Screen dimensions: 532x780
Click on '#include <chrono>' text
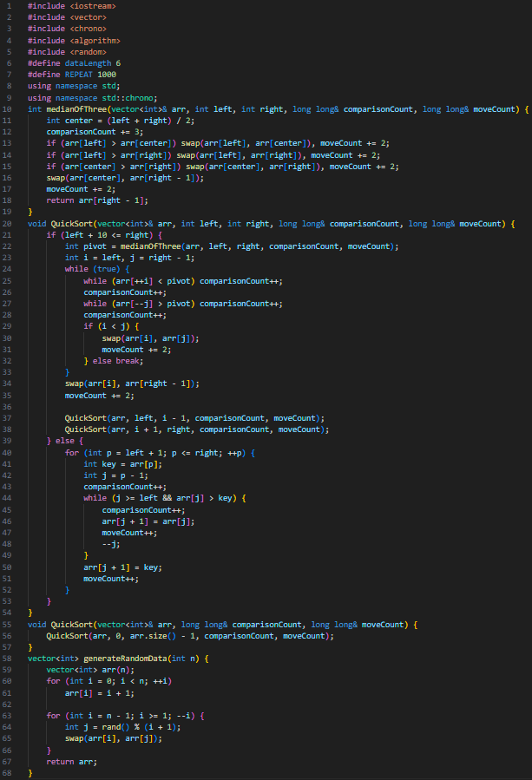click(x=67, y=29)
